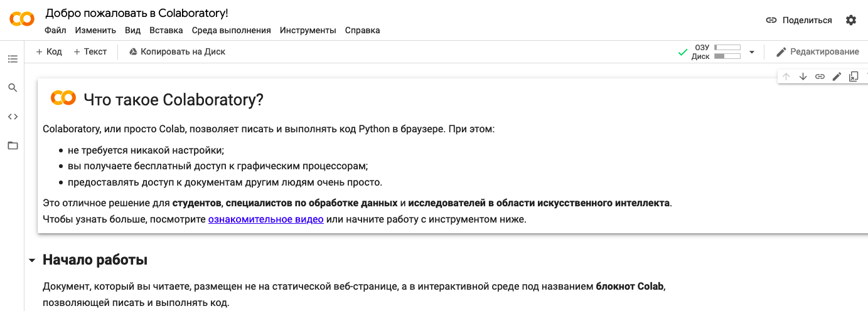This screenshot has width=868, height=311.
Task: Edit cell with the pencil icon
Action: (837, 76)
